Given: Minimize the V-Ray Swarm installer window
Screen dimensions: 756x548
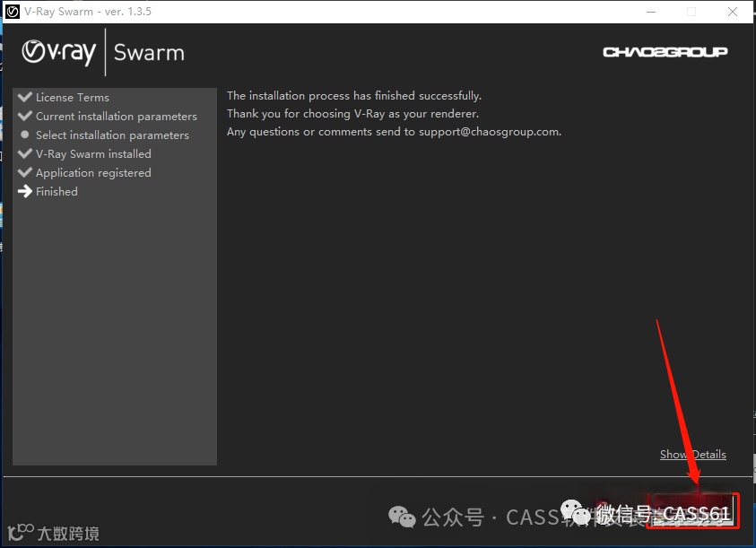Looking at the screenshot, I should 651,12.
